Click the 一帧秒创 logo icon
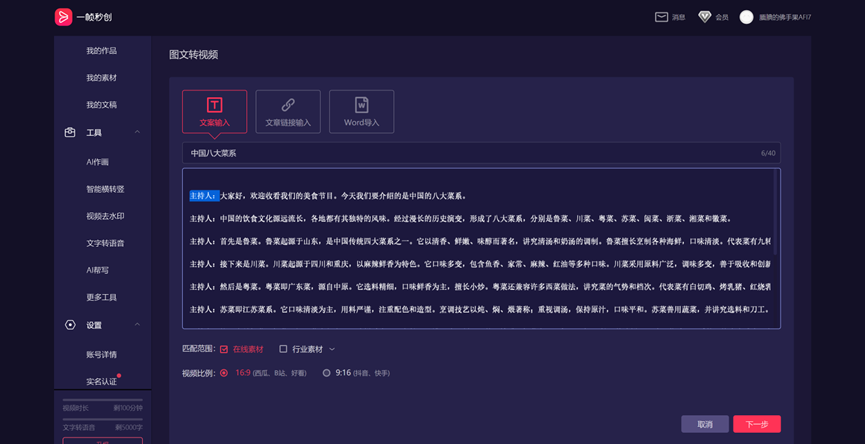 tap(63, 17)
